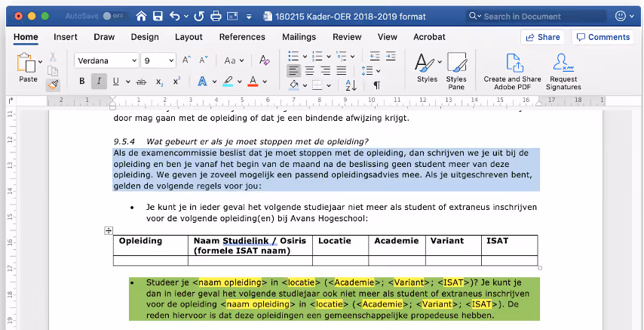Click the Home icon in title bar
This screenshot has height=330, width=644.
[x=141, y=17]
